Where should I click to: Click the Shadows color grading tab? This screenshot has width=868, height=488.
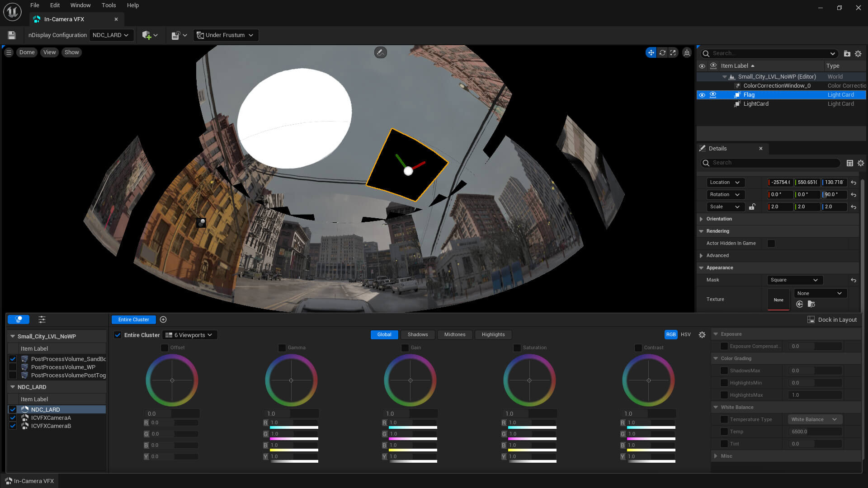[417, 334]
